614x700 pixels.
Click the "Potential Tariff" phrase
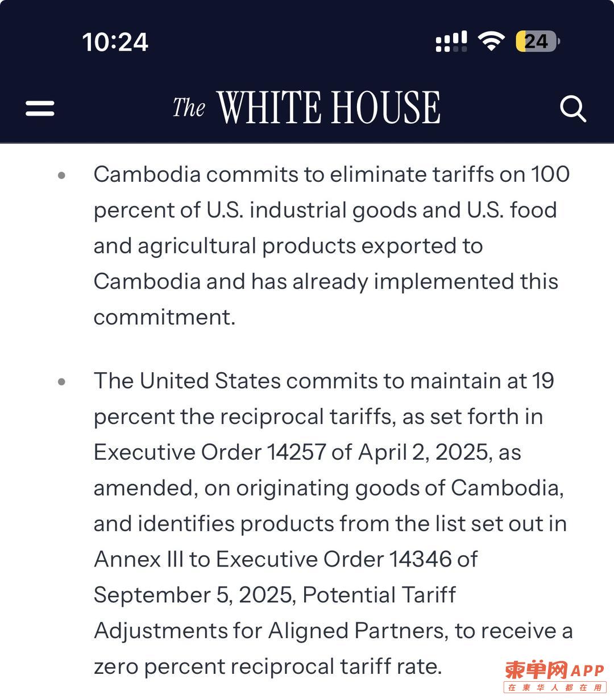379,595
